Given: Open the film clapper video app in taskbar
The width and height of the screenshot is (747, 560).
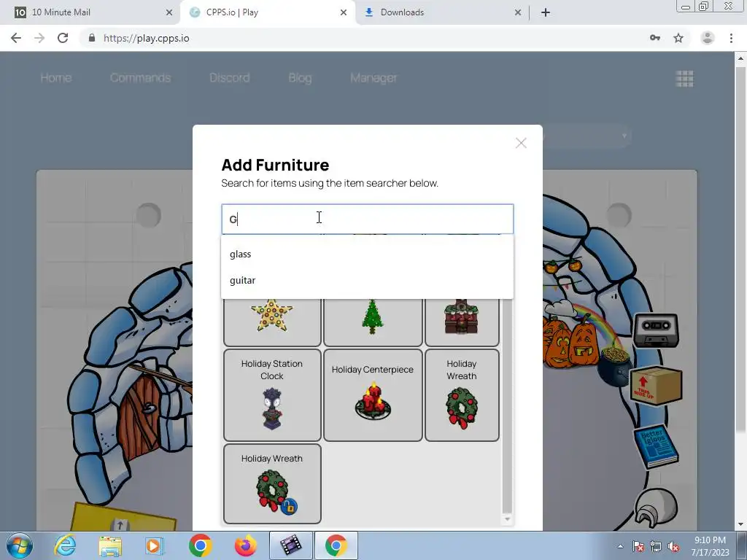Looking at the screenshot, I should (x=290, y=545).
